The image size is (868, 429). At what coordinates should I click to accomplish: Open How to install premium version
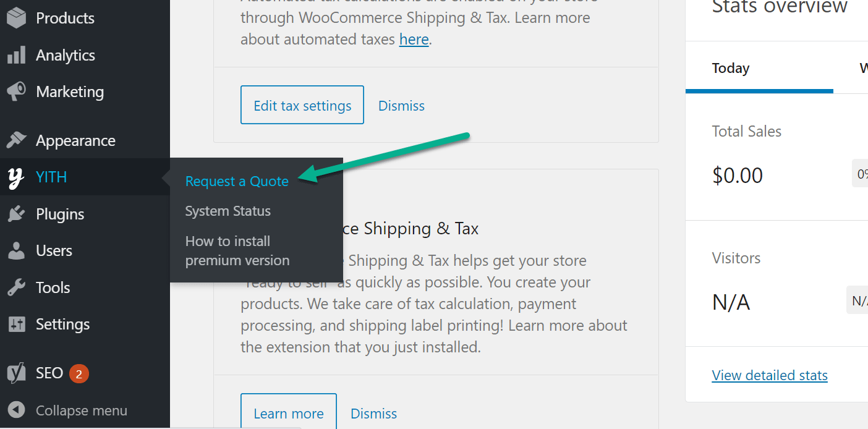pos(237,250)
